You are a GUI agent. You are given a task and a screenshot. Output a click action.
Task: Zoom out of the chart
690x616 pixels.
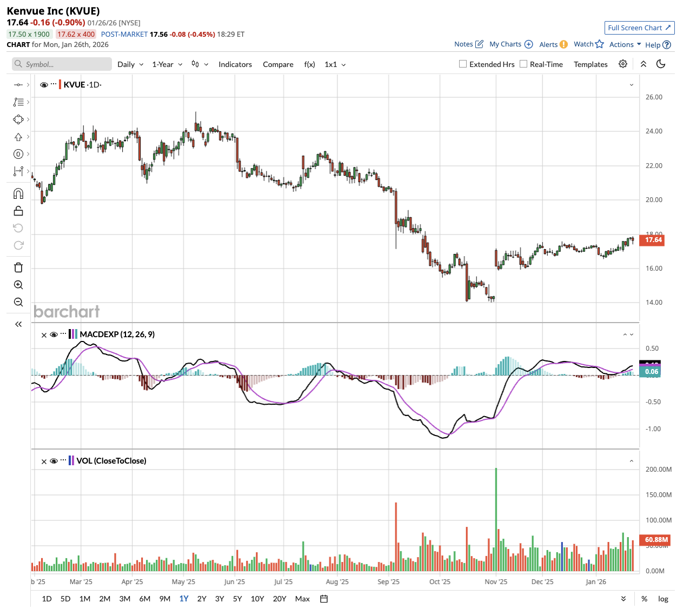(x=18, y=302)
